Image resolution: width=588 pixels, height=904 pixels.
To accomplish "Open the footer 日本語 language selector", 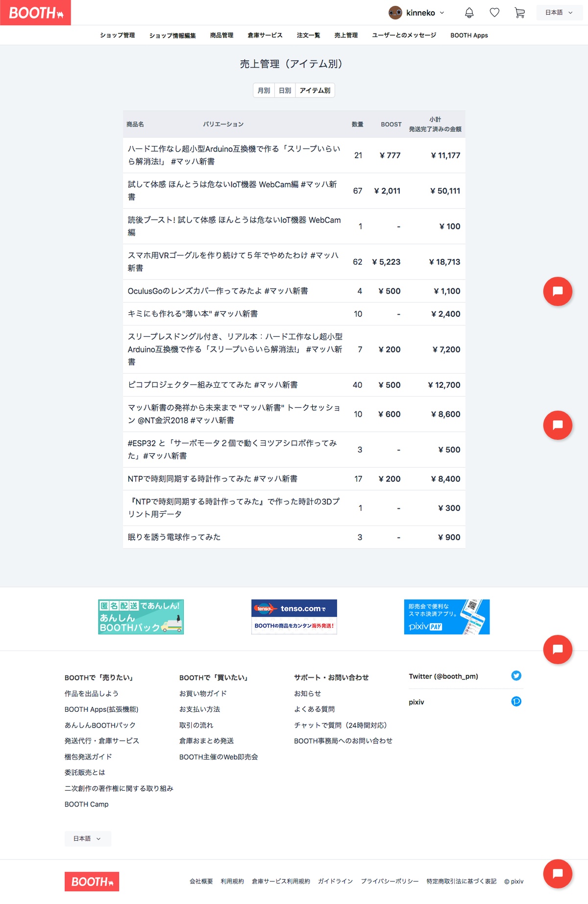I will 87,839.
